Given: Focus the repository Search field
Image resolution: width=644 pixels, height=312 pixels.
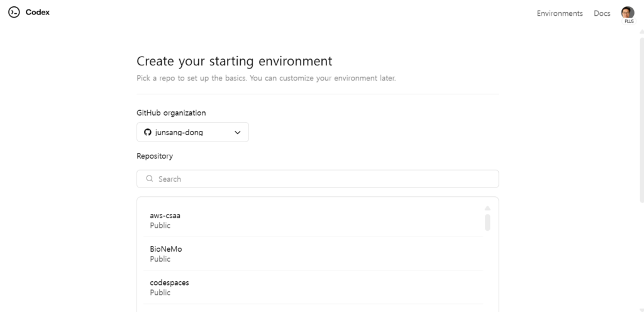Looking at the screenshot, I should 318,179.
